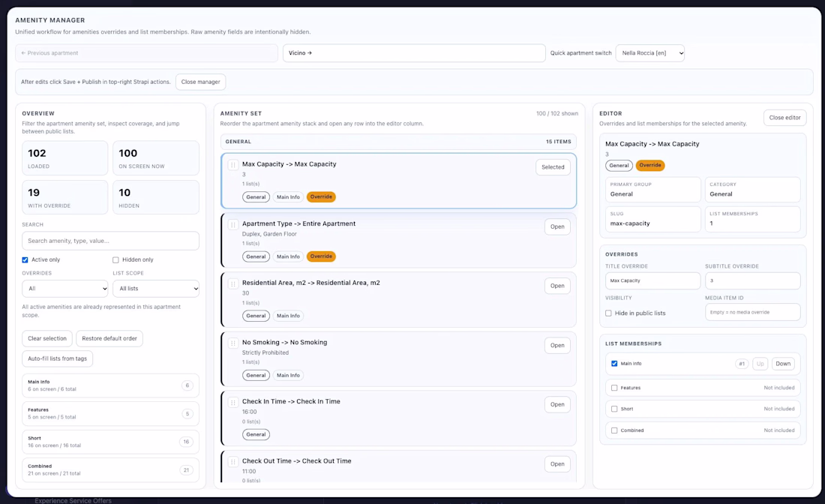Open the Check In Time amenity
Viewport: 825px width, 504px height.
pyautogui.click(x=557, y=404)
